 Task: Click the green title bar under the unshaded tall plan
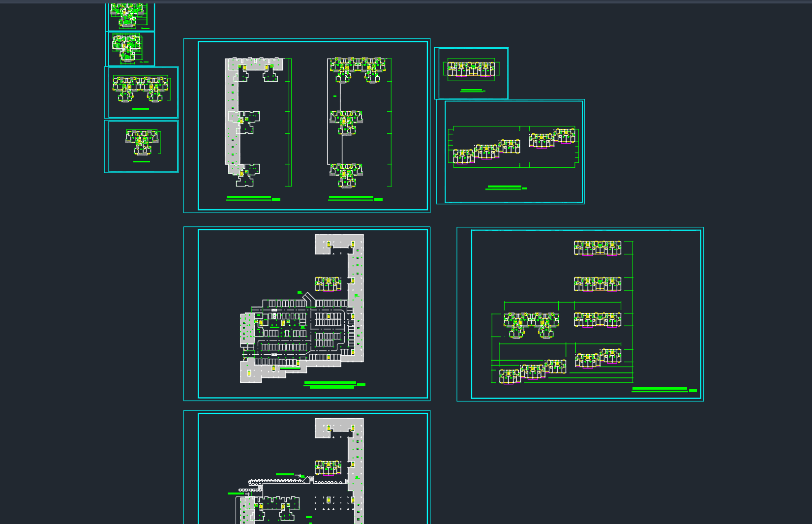(x=356, y=198)
